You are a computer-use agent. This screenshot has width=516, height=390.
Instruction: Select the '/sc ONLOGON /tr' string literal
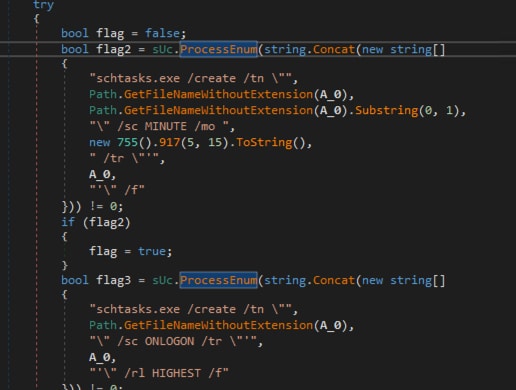[x=173, y=341]
